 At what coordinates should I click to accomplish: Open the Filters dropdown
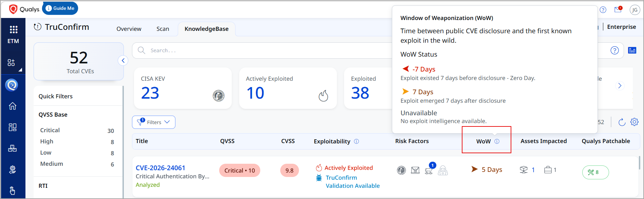[x=154, y=122]
